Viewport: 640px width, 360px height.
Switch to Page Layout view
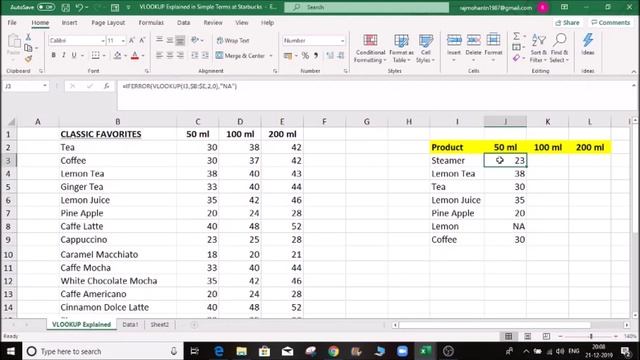[x=527, y=336]
